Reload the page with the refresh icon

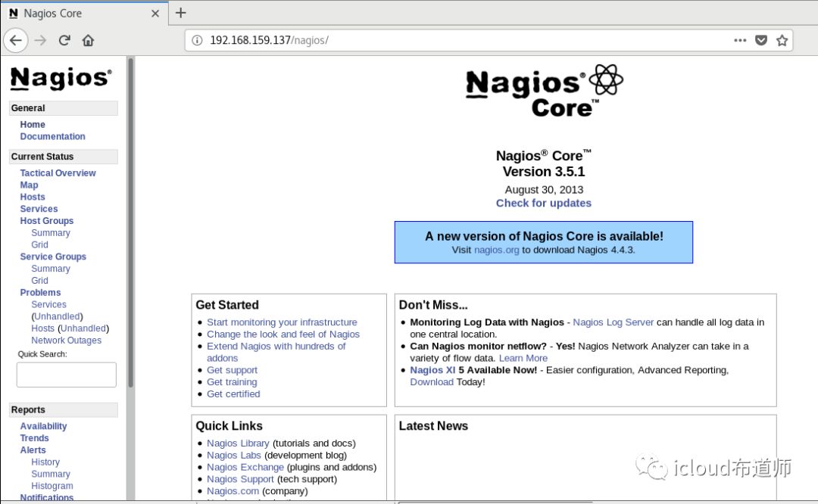pyautogui.click(x=64, y=40)
